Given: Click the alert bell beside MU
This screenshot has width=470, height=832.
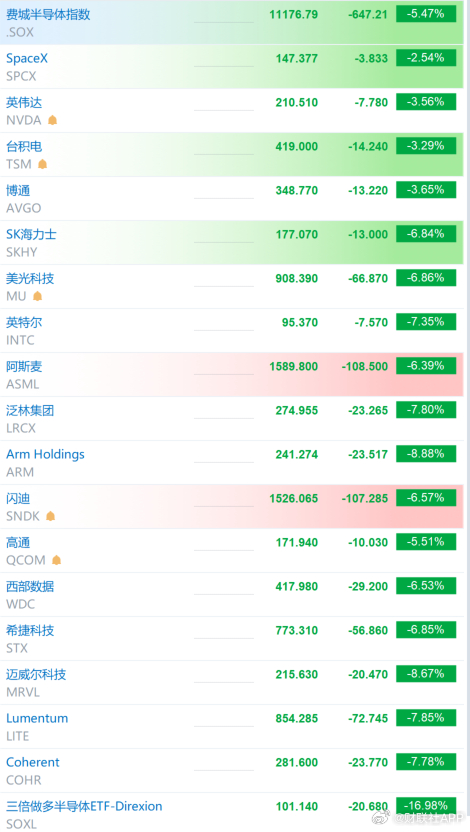Looking at the screenshot, I should (37, 296).
